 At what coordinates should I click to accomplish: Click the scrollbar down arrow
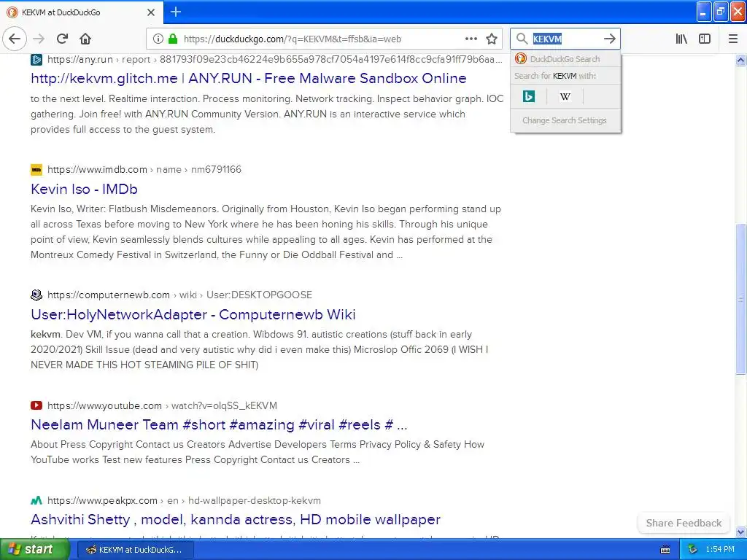740,532
